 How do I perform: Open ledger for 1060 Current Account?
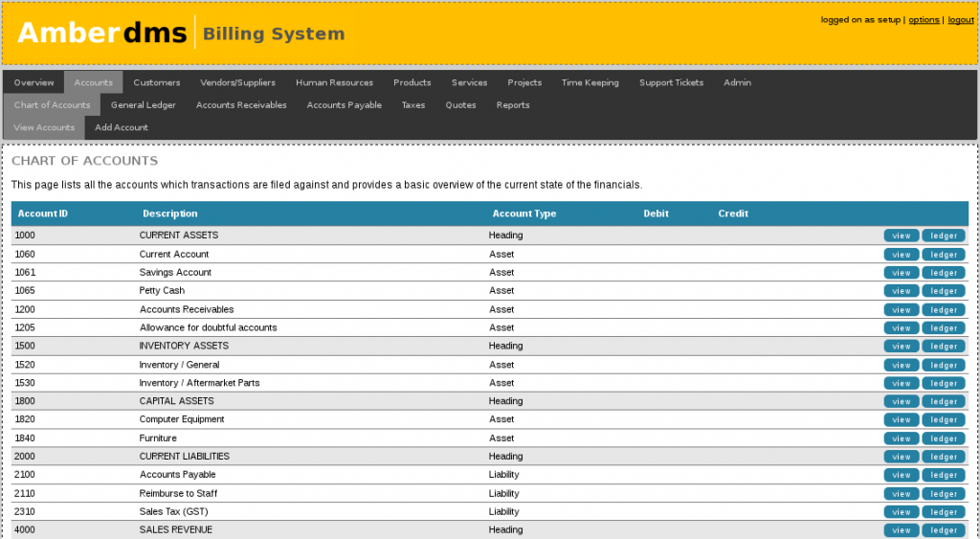pos(944,255)
